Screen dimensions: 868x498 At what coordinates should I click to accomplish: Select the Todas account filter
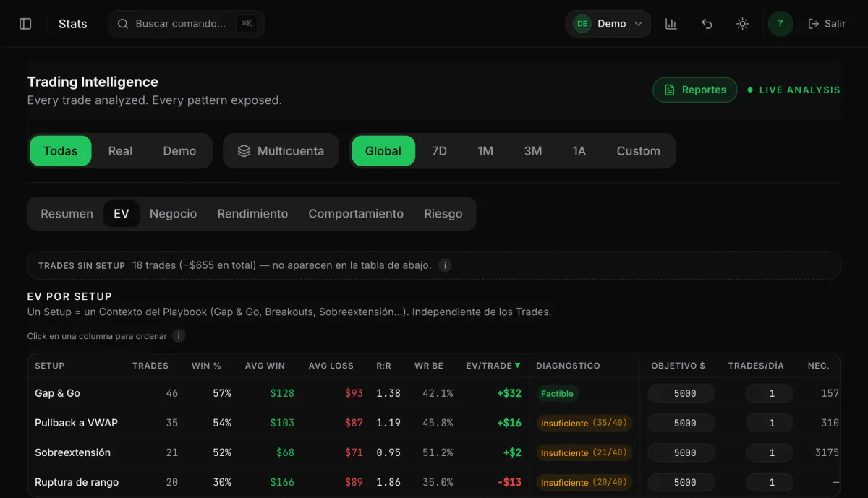[x=61, y=151]
